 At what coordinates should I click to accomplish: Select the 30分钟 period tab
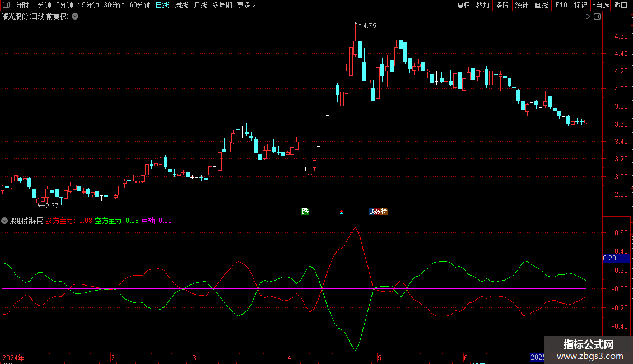tap(114, 5)
